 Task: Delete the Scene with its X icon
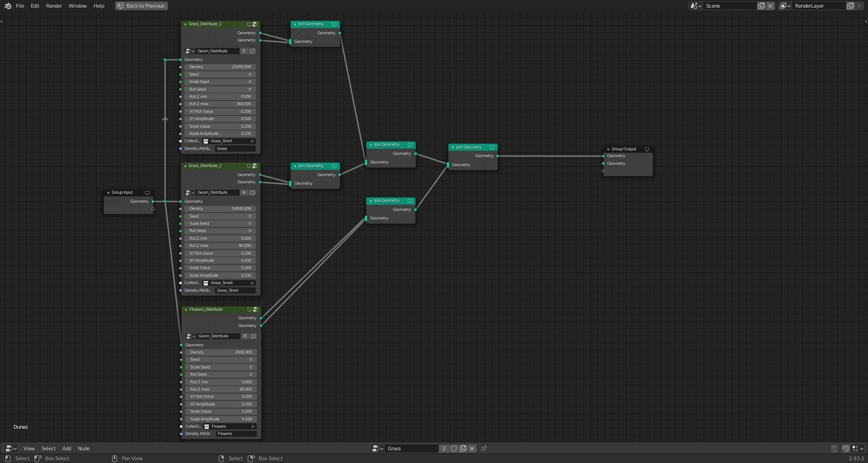[x=770, y=6]
